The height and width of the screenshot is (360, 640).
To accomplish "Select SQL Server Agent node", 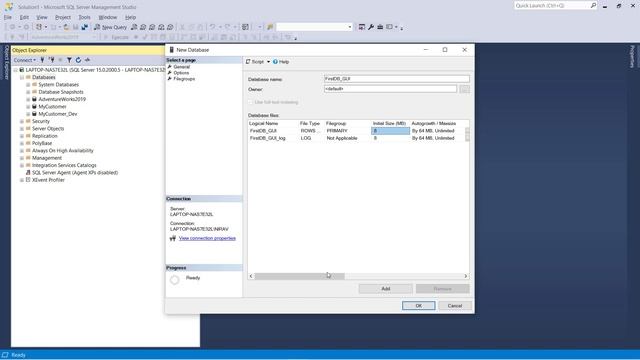I will pyautogui.click(x=75, y=173).
